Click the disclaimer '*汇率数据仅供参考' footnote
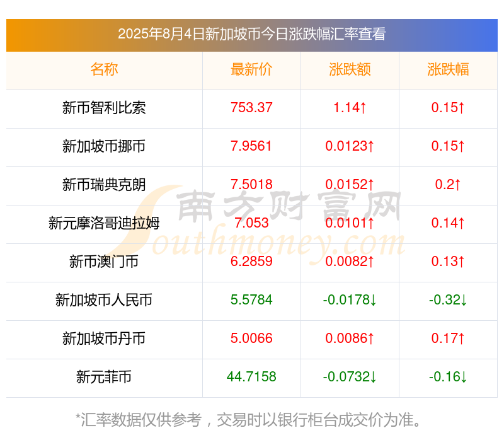The image size is (504, 440). click(x=139, y=420)
